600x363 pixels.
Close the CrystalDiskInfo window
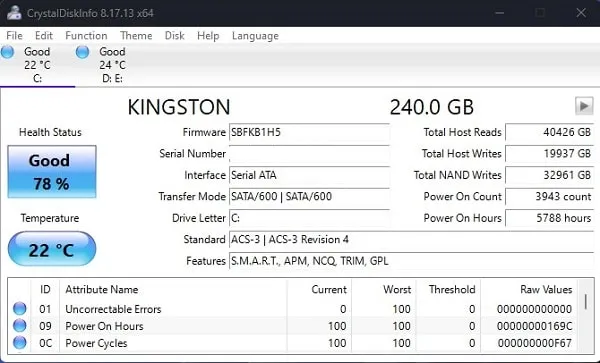click(581, 13)
